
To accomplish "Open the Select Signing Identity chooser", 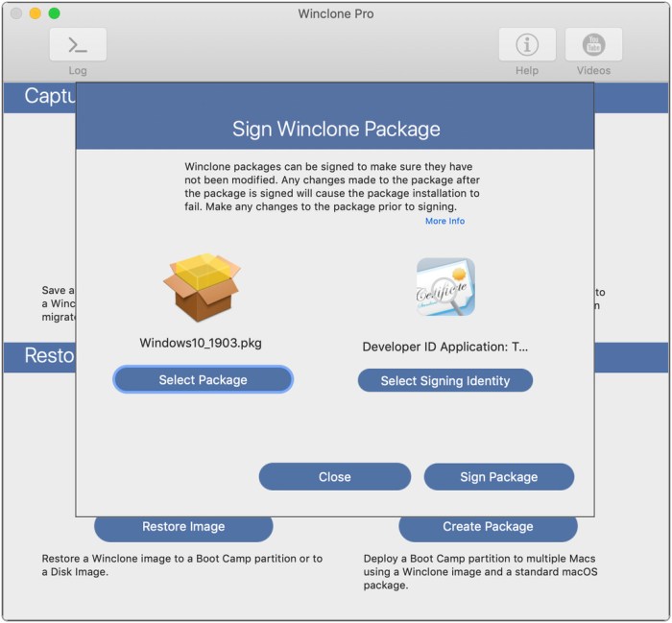I will click(x=445, y=380).
